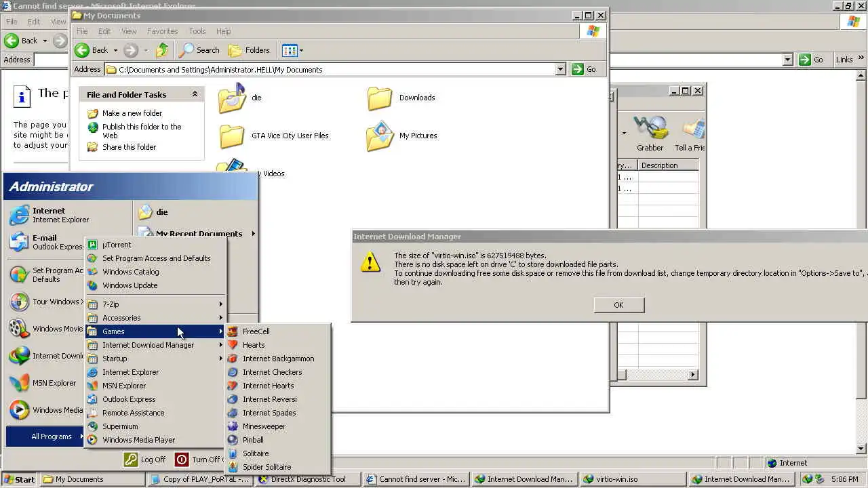Launch Supermium browser

pos(155,426)
